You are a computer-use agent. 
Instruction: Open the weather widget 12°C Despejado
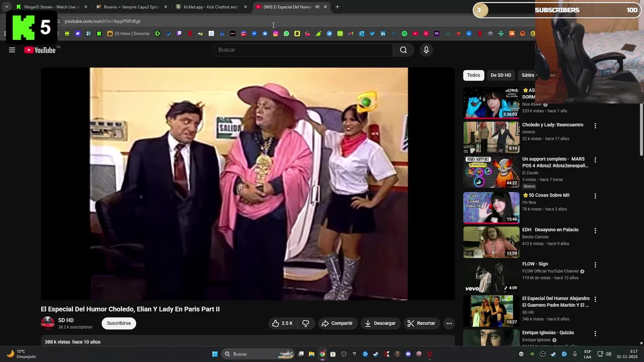[x=21, y=354]
